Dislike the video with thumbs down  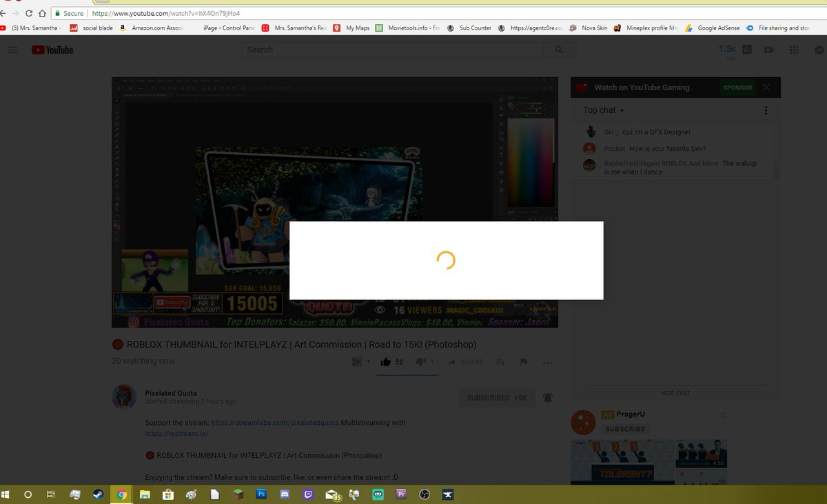(420, 361)
